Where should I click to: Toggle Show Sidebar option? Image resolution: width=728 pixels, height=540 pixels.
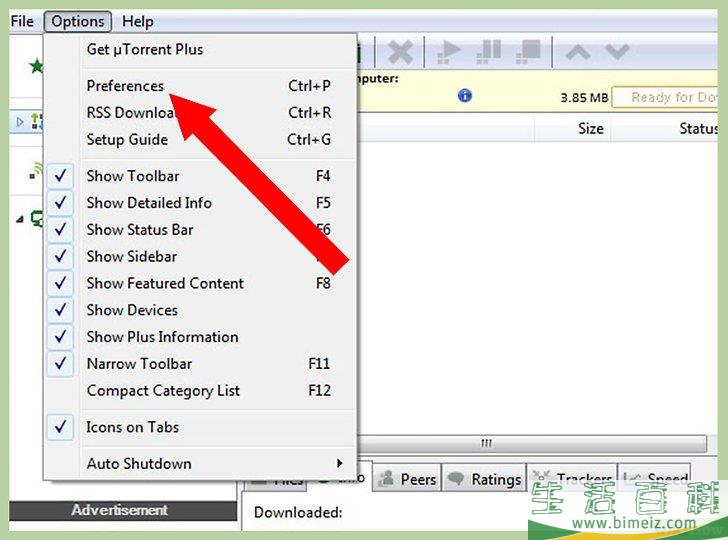click(x=60, y=257)
